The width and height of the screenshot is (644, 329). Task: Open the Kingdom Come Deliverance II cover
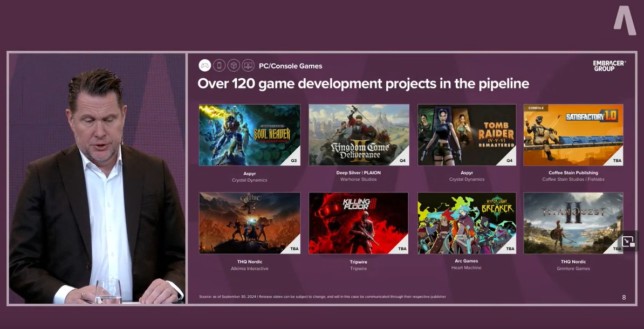(x=359, y=135)
